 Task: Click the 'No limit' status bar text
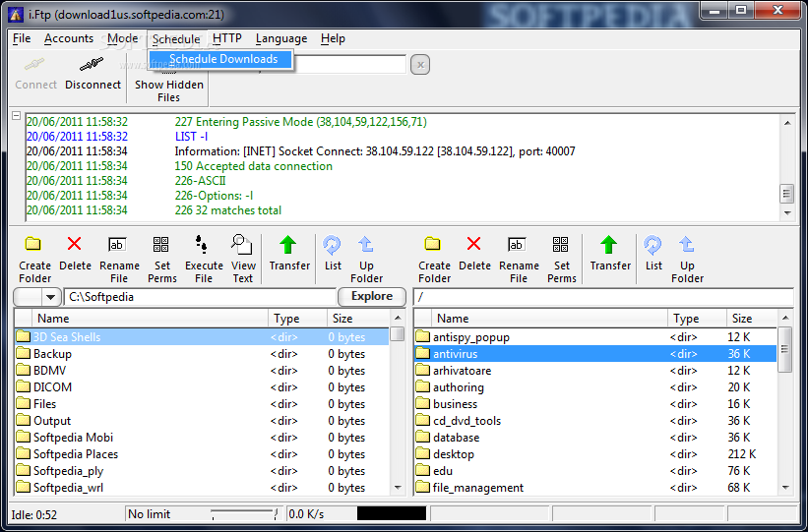[x=149, y=514]
